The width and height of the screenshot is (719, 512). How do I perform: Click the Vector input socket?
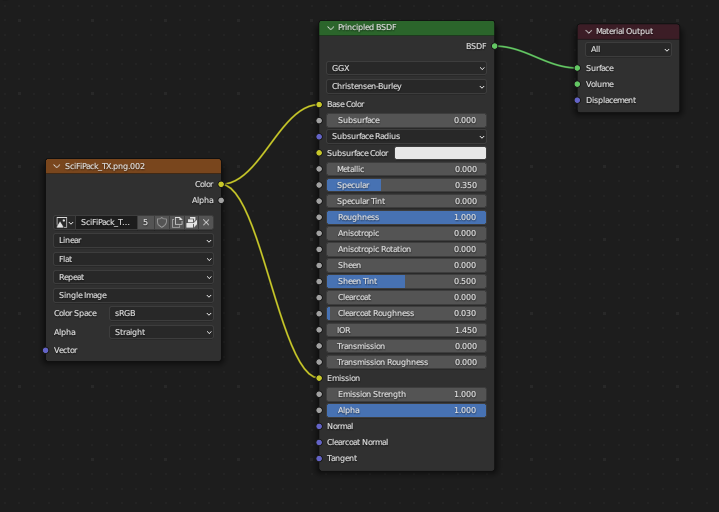46,350
